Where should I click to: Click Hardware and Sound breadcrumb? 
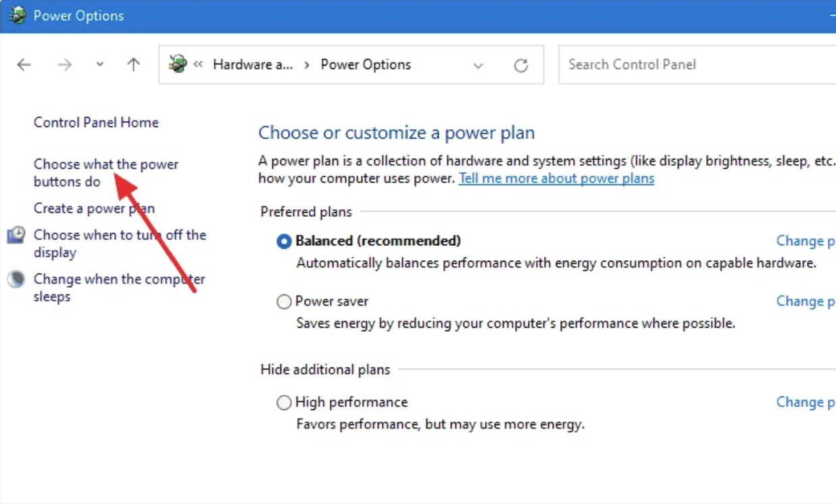[x=253, y=65]
